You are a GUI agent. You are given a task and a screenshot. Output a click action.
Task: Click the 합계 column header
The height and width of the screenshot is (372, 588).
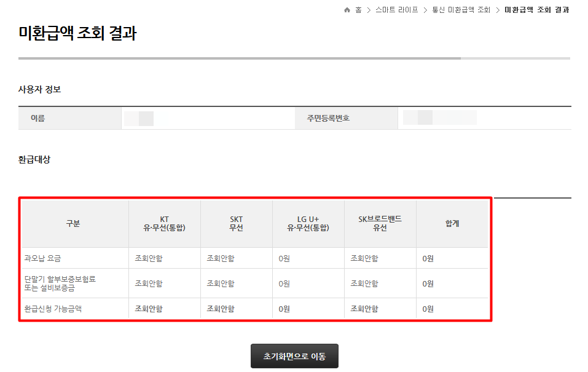pos(452,223)
